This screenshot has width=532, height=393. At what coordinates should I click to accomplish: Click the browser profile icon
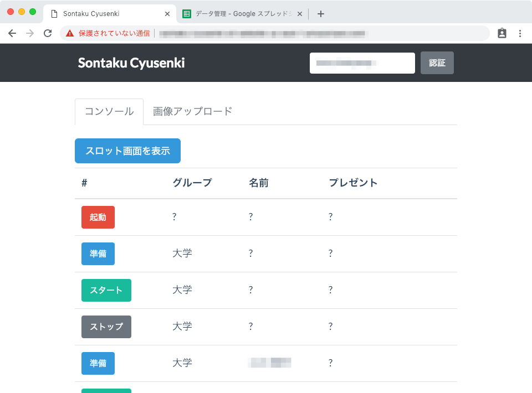point(502,33)
